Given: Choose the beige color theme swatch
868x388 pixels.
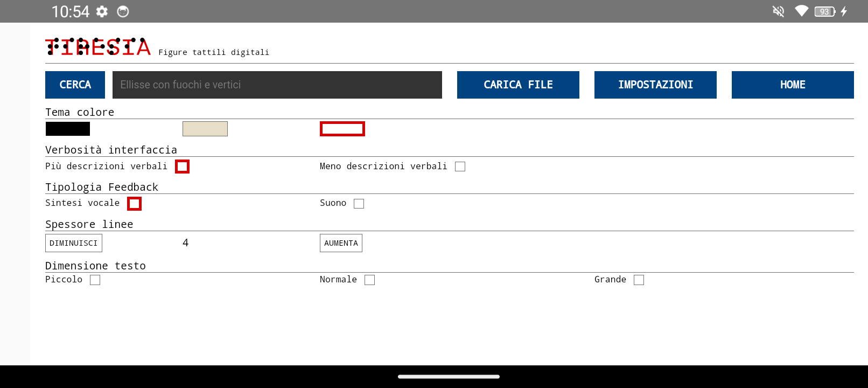Looking at the screenshot, I should pos(205,129).
